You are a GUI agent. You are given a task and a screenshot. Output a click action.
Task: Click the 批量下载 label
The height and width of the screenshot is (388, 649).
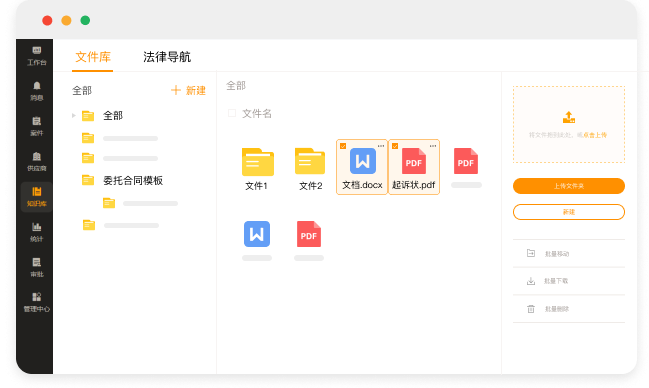pyautogui.click(x=556, y=281)
